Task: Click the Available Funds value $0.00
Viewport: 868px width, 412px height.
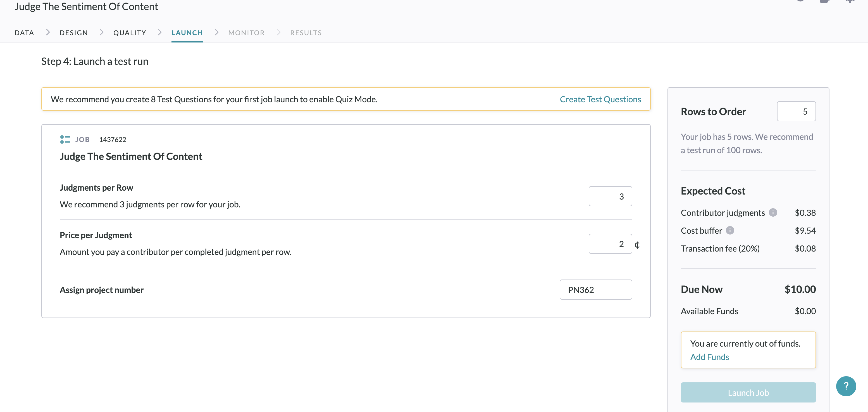Action: [x=805, y=311]
